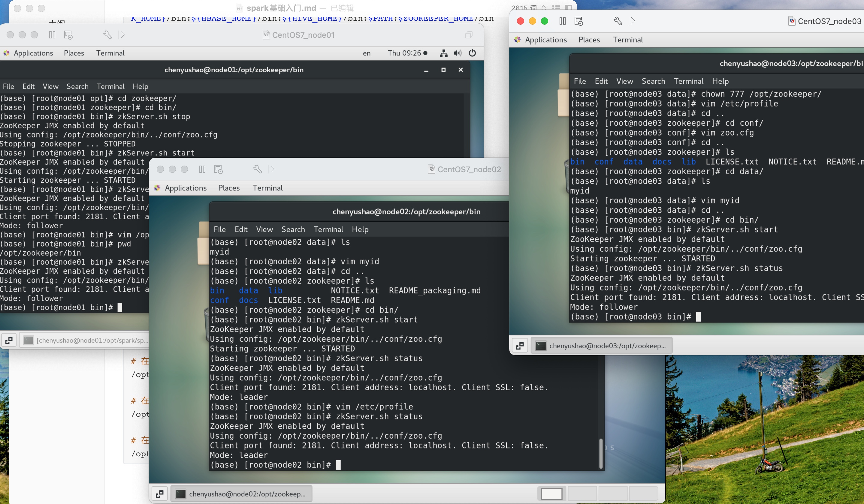Pause the CentOS7_node03 virtual machine

tap(563, 21)
